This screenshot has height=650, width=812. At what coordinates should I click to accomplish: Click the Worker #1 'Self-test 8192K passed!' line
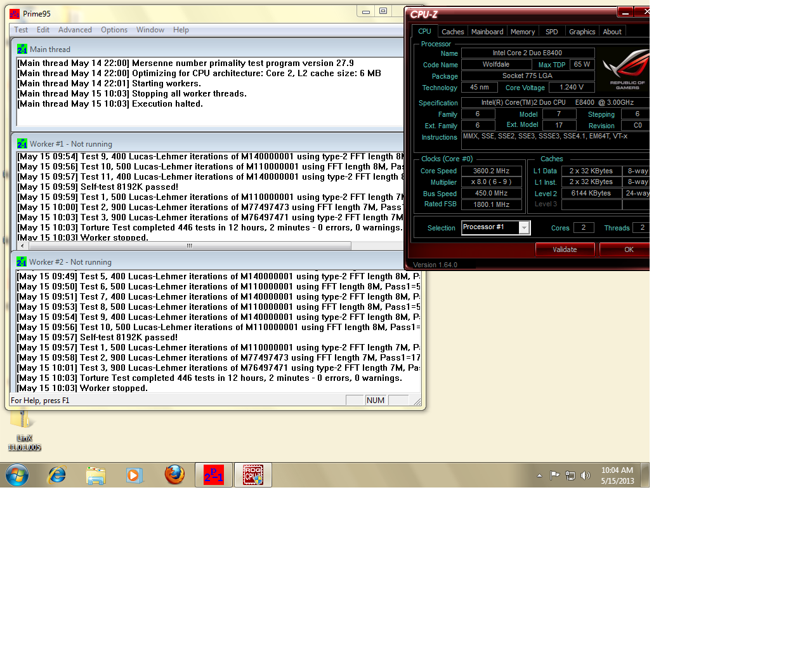tap(98, 187)
